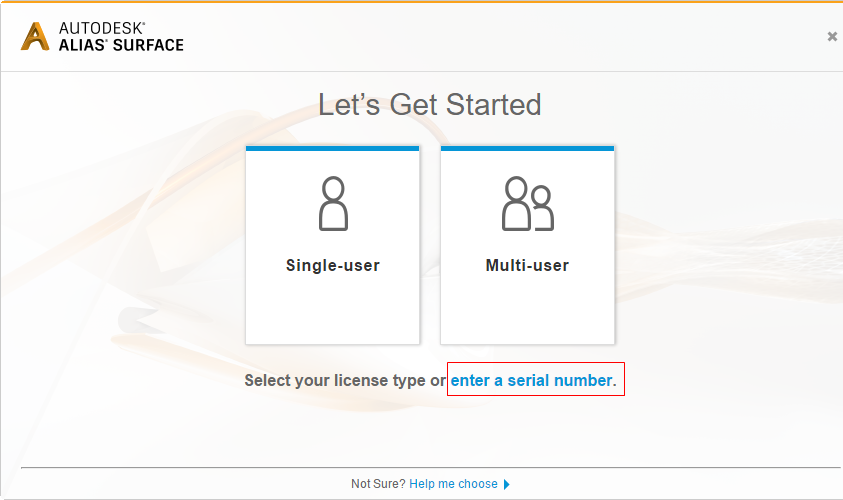This screenshot has height=500, width=843.
Task: Click the arrow next to Help me choose
Action: [x=506, y=484]
